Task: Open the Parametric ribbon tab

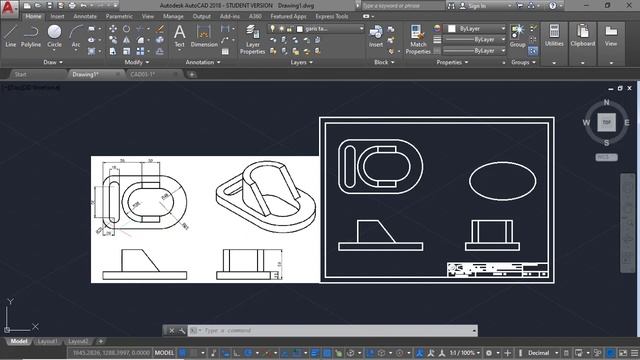Action: click(x=119, y=16)
